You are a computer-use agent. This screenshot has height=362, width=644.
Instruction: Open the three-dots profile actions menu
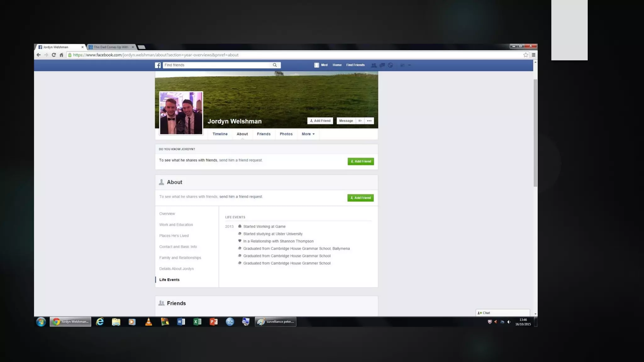coord(369,121)
